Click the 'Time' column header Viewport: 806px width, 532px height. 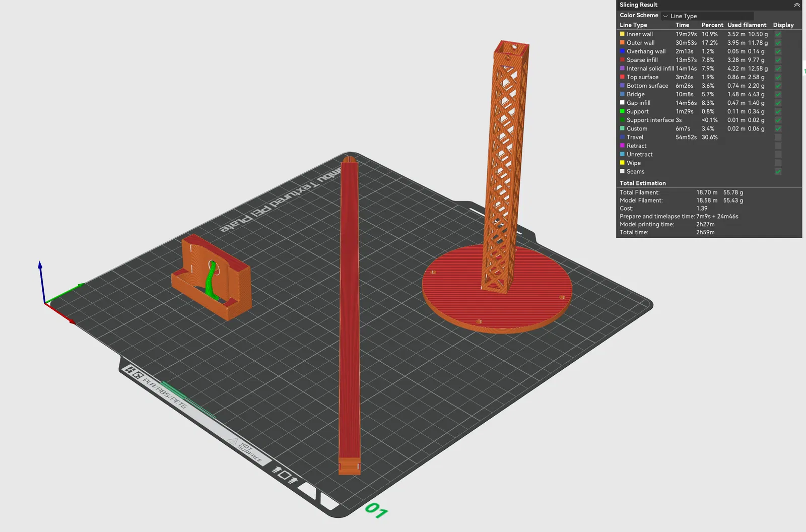tap(682, 25)
